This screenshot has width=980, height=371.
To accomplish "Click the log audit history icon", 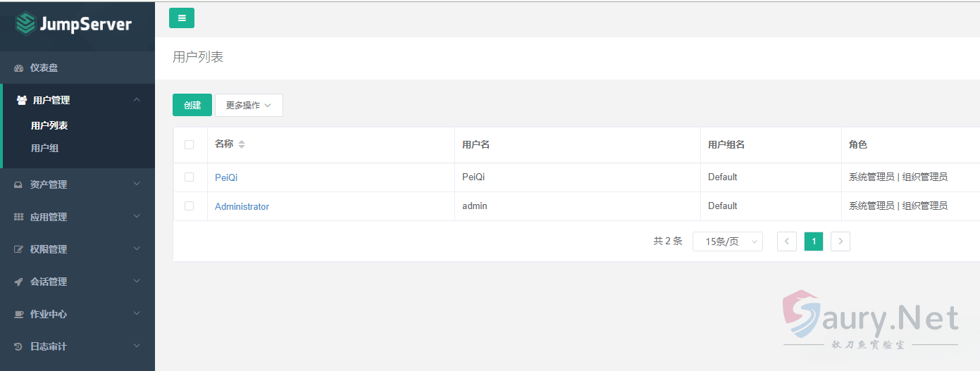I will (19, 347).
